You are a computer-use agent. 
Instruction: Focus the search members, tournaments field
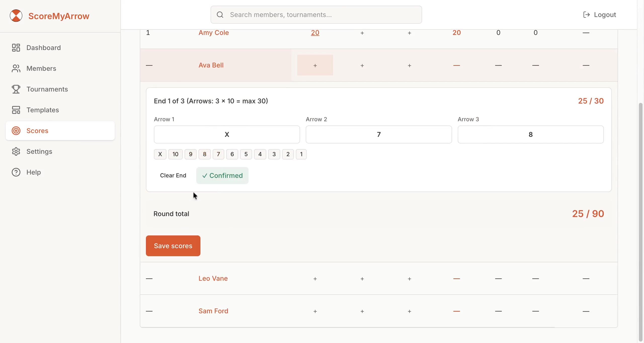tap(316, 15)
